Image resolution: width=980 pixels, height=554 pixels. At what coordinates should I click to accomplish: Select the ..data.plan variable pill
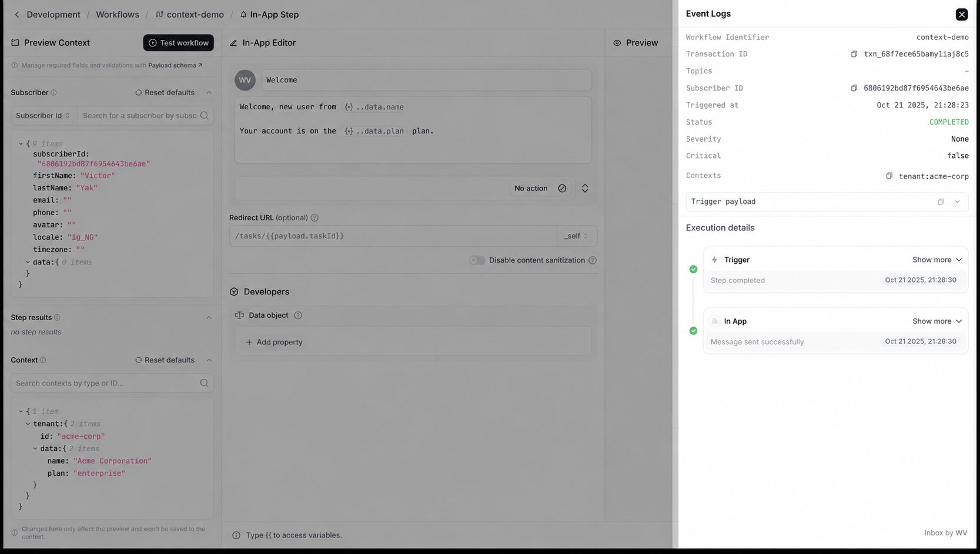pyautogui.click(x=374, y=131)
